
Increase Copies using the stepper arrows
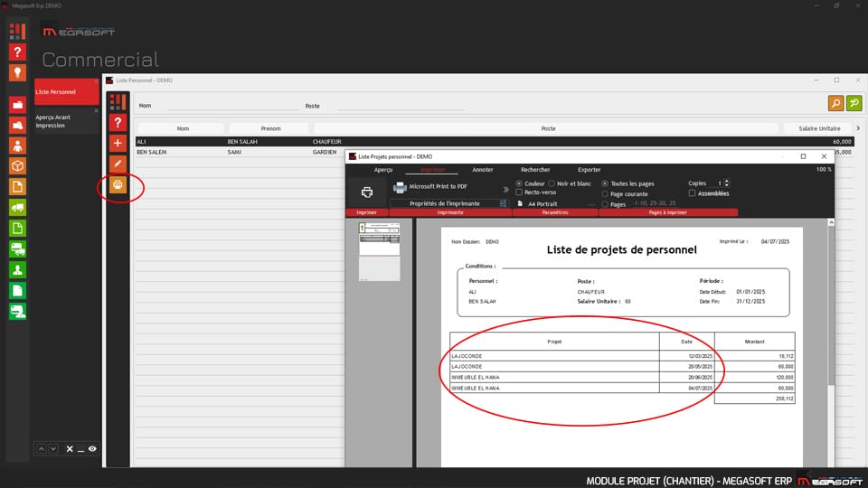(727, 181)
